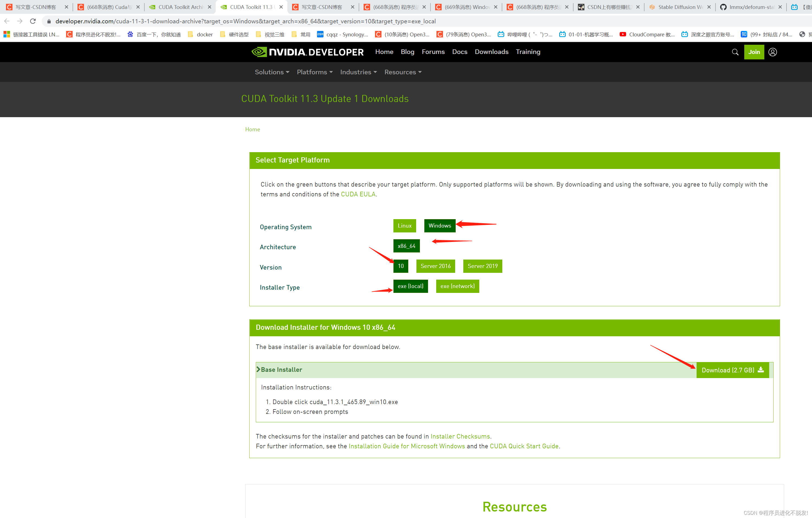Open the site search magnifier icon
The width and height of the screenshot is (812, 518).
[735, 52]
